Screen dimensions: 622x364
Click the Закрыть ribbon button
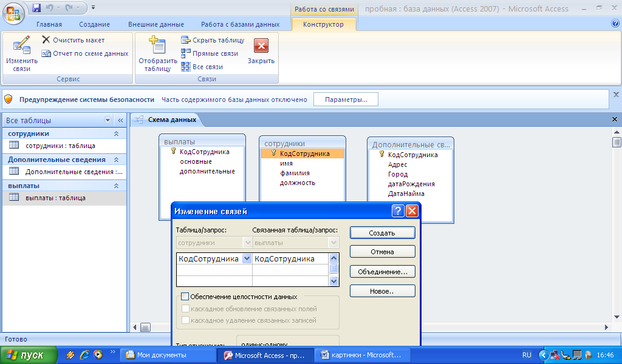261,51
